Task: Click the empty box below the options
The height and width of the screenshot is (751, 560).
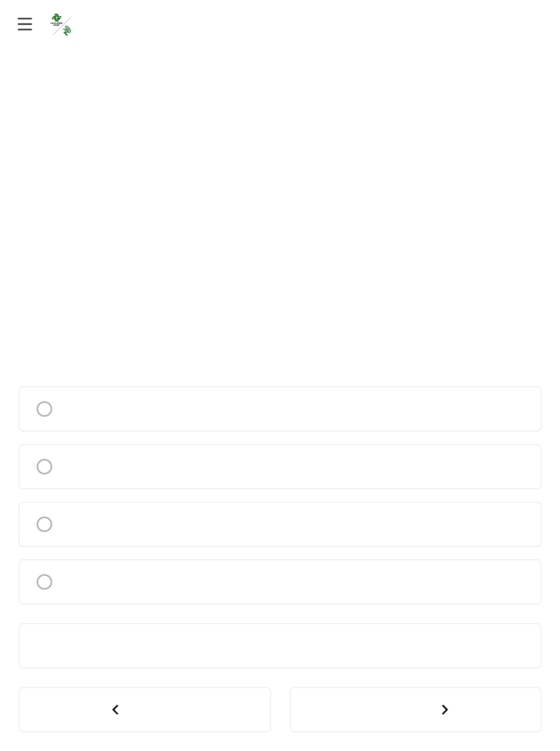Action: tap(280, 646)
